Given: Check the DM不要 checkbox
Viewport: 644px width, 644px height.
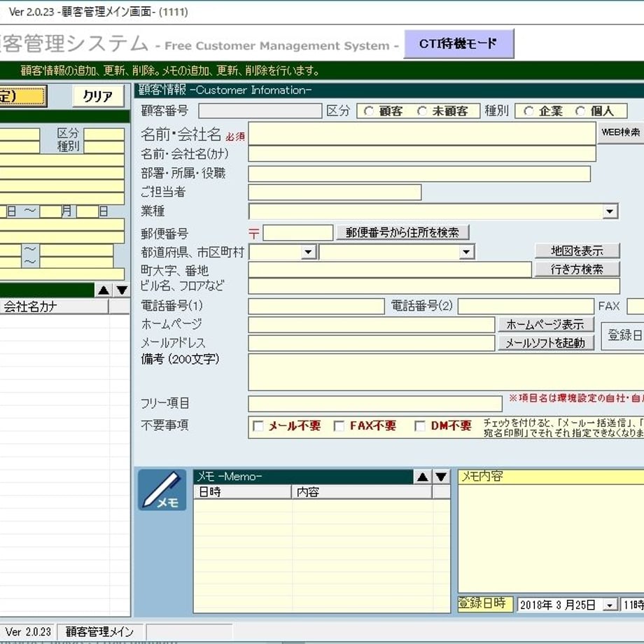Looking at the screenshot, I should (420, 426).
